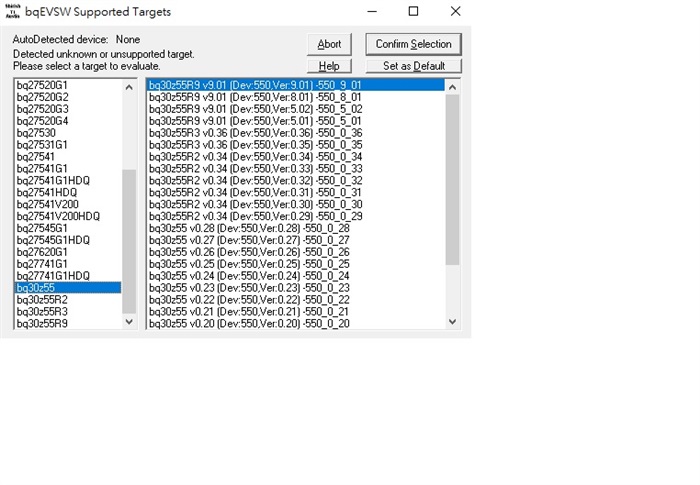
Task: Select bq27520G1 in device list
Action: 68,85
